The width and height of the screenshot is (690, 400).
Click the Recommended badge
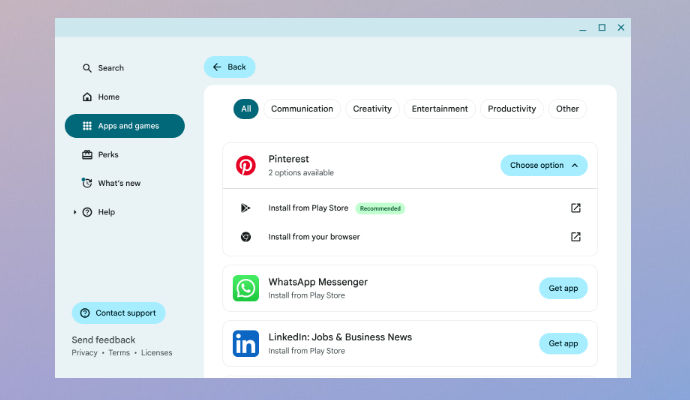tap(380, 209)
